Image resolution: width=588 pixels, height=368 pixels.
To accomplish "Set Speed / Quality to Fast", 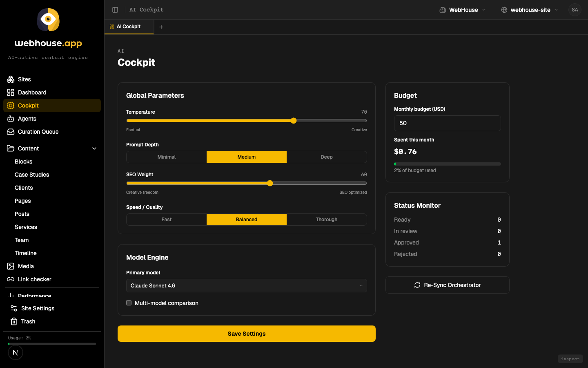I will point(167,220).
